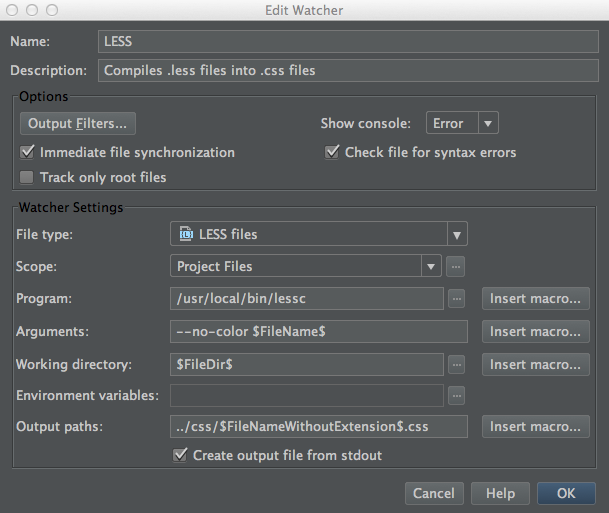Screen dimensions: 609x513
Task: Click the Program path field
Action: [307, 299]
